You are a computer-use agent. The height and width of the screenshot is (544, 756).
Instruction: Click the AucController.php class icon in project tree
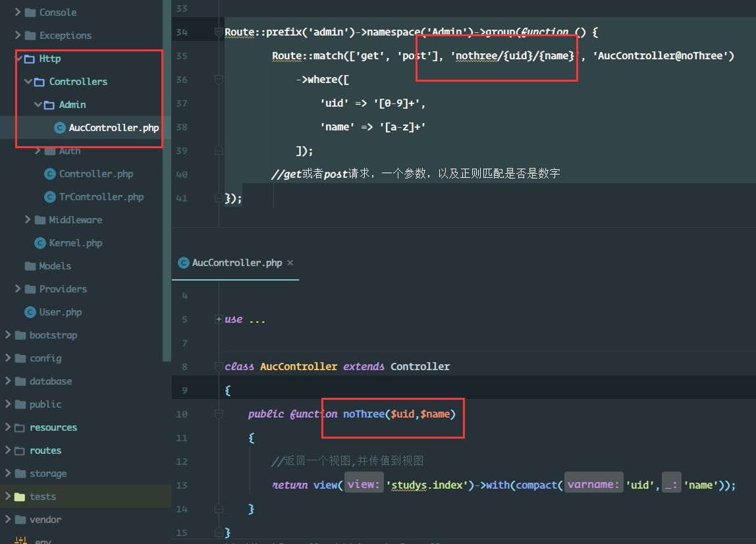[x=60, y=128]
